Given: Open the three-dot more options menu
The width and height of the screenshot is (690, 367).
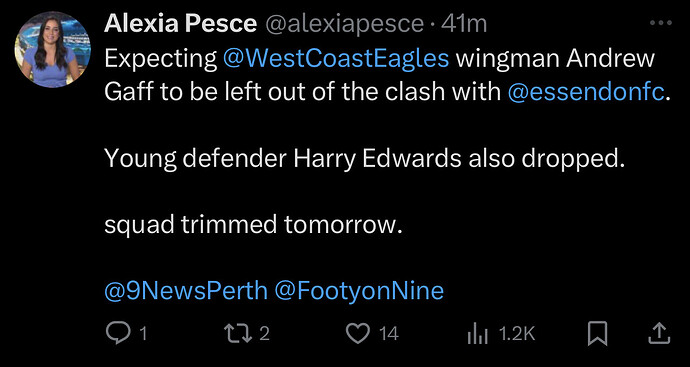Looking at the screenshot, I should (661, 23).
